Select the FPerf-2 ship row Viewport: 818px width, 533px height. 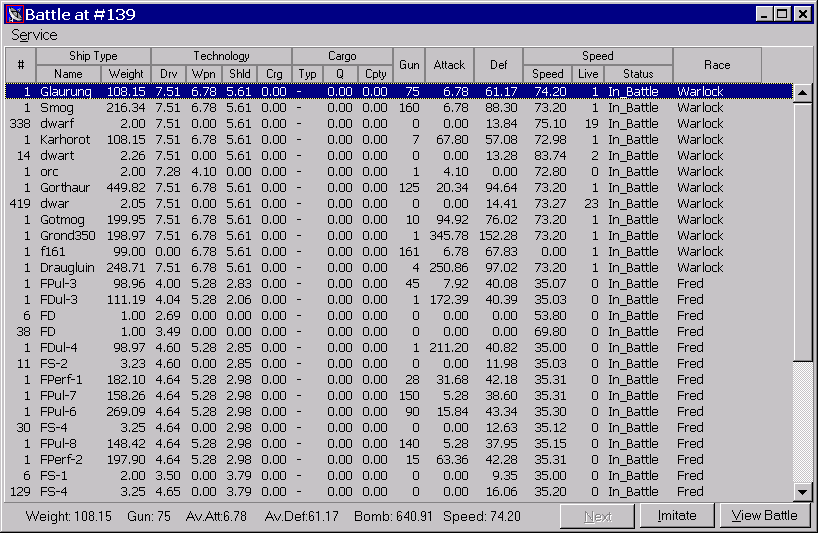click(x=399, y=459)
